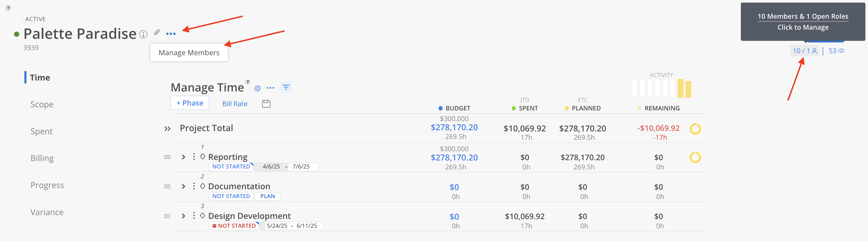Toggle the NOT STARTED status on Documentation
The image size is (868, 241).
pyautogui.click(x=231, y=196)
